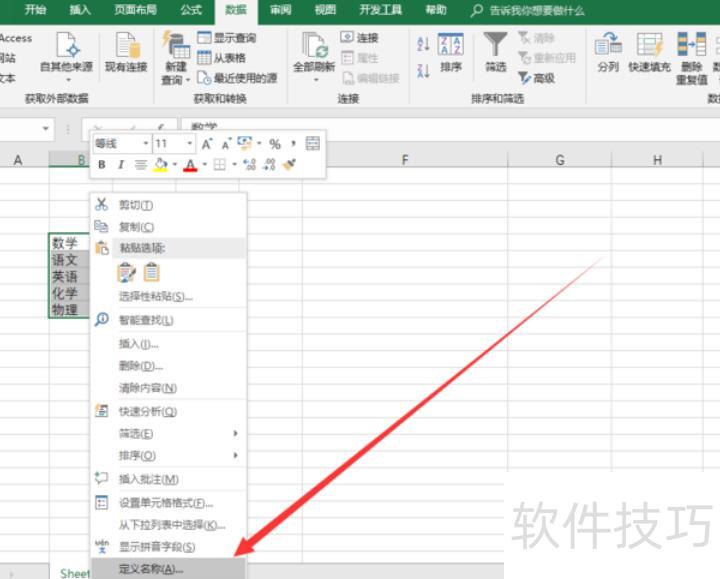Increase decimal places in mini toolbar
Screen dimensions: 720x579
coord(249,164)
